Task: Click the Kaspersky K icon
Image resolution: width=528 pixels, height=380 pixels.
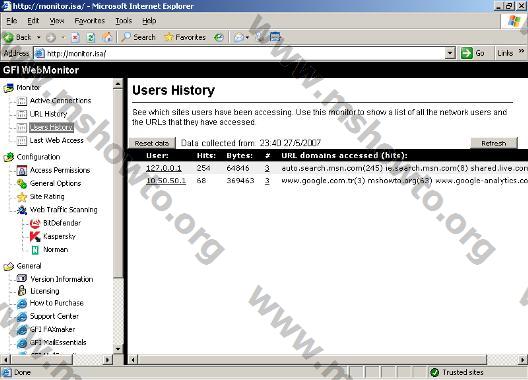Action: [x=35, y=236]
